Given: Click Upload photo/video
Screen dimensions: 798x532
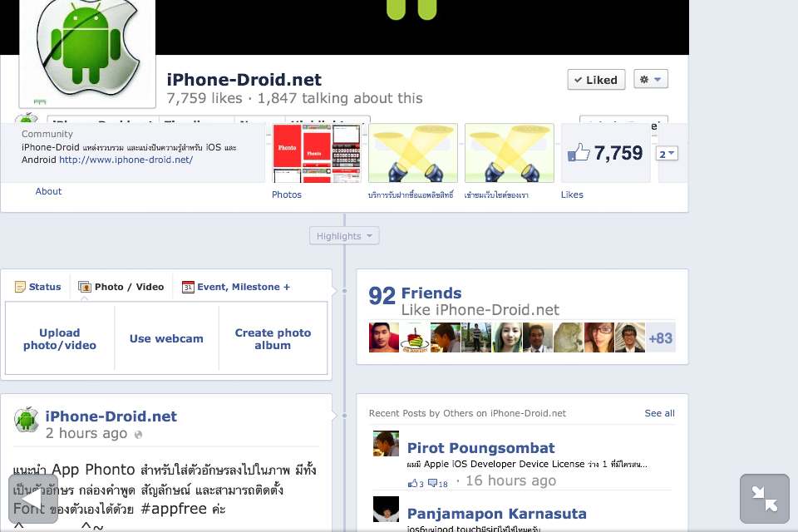Looking at the screenshot, I should pos(60,339).
